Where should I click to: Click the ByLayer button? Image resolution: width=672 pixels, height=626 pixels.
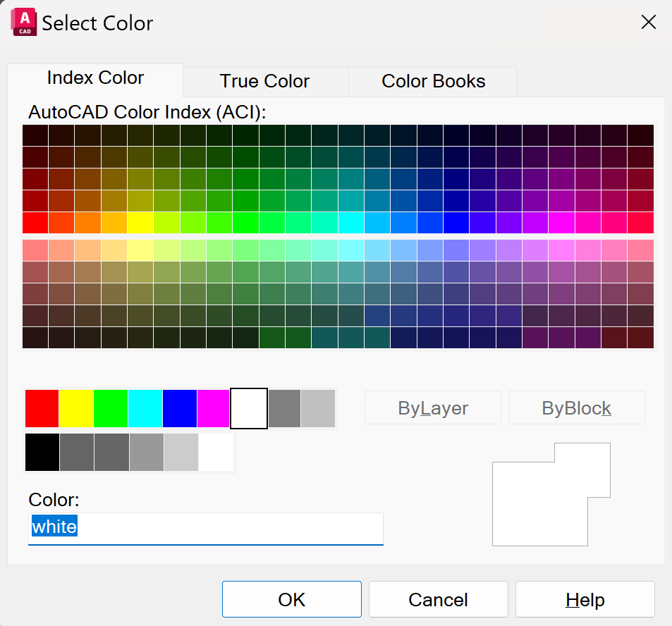(433, 407)
